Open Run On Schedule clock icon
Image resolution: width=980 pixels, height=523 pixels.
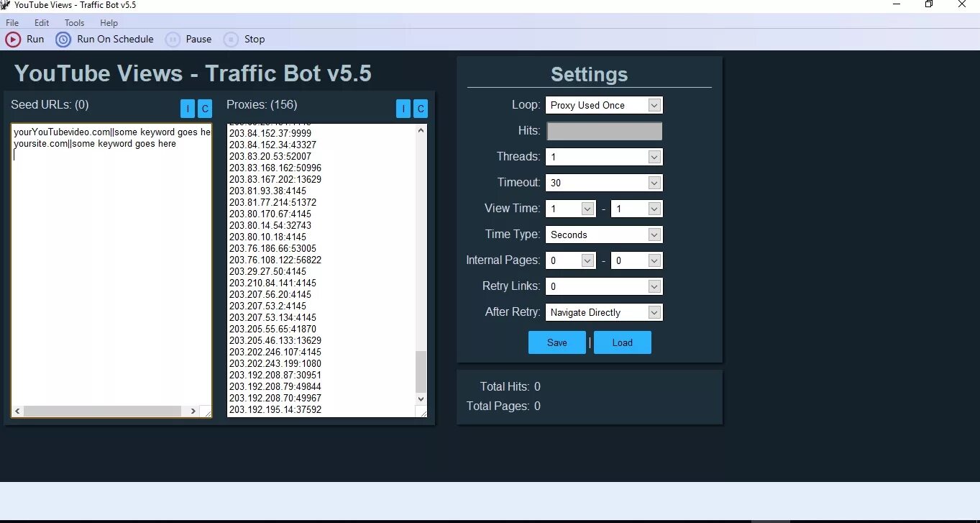tap(63, 40)
